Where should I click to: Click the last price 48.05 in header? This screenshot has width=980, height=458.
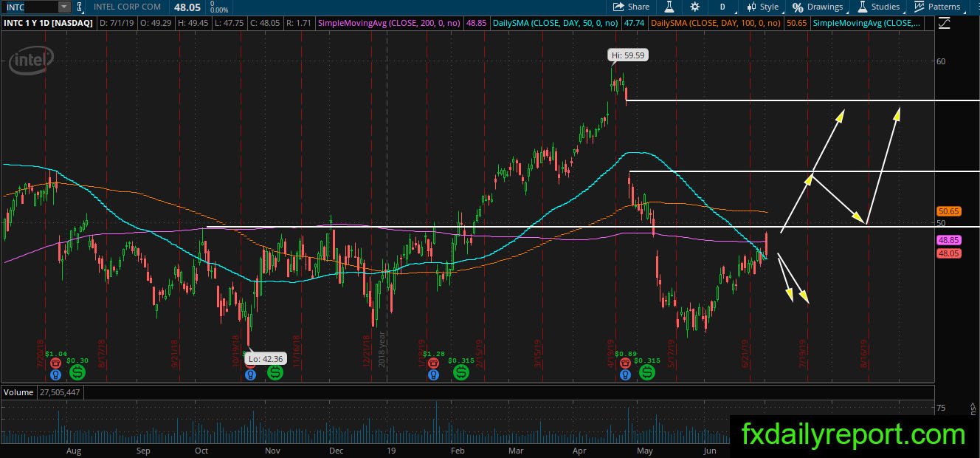(x=188, y=7)
